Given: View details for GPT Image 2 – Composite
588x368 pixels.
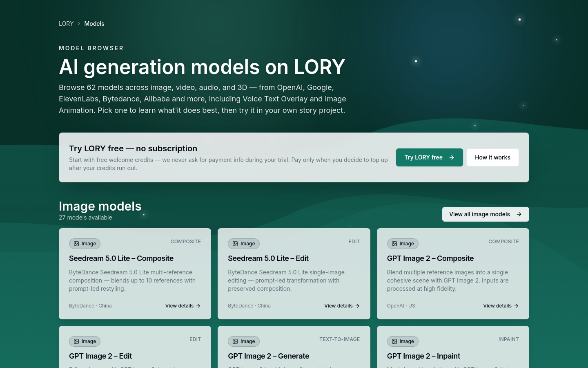Looking at the screenshot, I should tap(501, 306).
